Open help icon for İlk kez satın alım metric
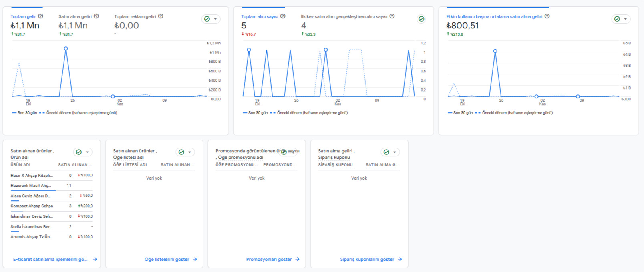The height and width of the screenshot is (272, 644). click(x=392, y=16)
